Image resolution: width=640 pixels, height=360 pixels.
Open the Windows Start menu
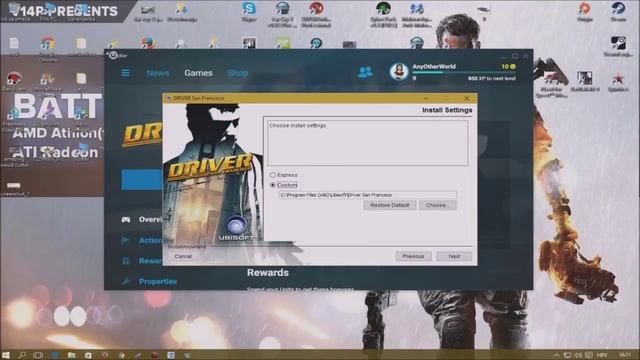[6, 355]
